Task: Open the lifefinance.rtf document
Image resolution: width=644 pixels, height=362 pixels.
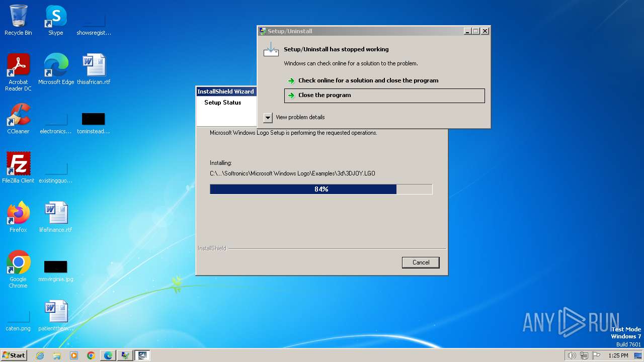Action: 55,217
